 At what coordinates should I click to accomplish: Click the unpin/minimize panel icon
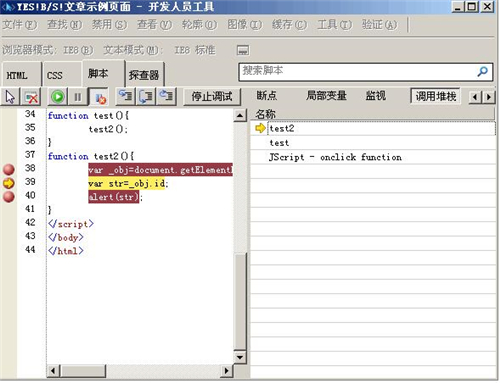(243, 50)
